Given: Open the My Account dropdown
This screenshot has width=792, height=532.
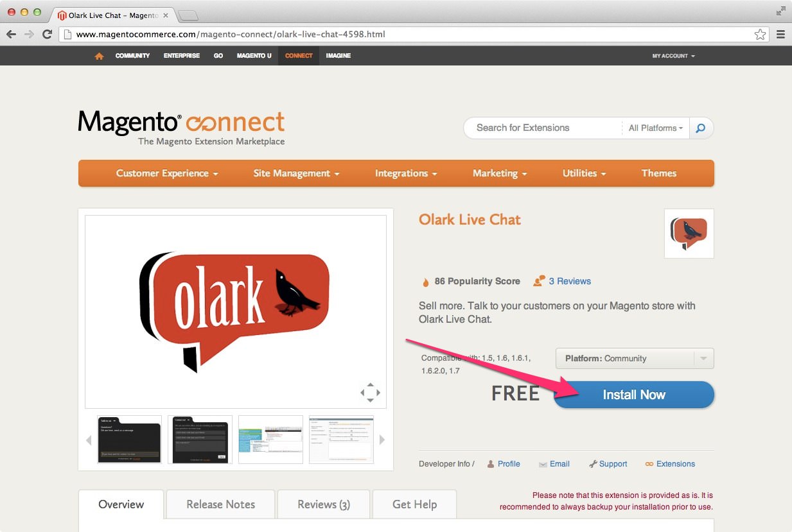Looking at the screenshot, I should (x=673, y=56).
